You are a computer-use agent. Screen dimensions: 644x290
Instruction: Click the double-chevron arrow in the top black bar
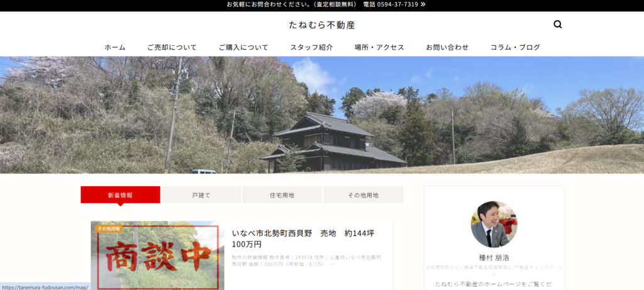click(423, 4)
